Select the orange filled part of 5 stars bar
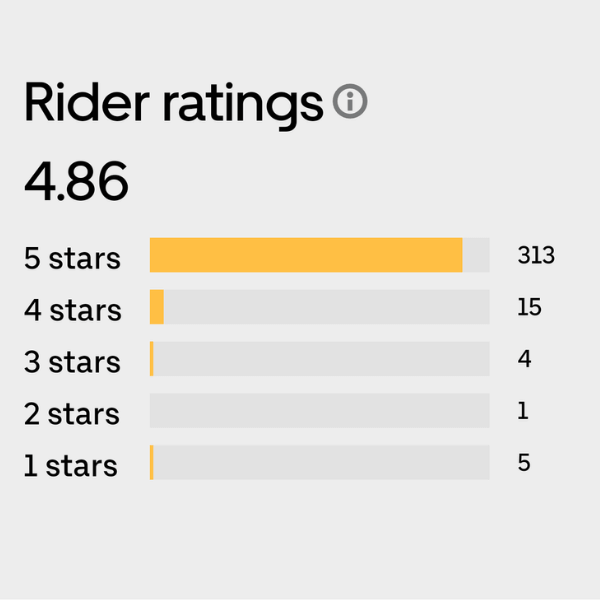The height and width of the screenshot is (600, 600). click(306, 255)
